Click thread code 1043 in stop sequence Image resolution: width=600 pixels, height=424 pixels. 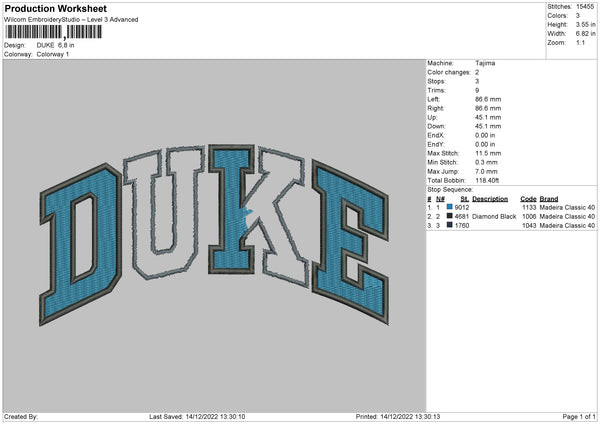pyautogui.click(x=529, y=225)
